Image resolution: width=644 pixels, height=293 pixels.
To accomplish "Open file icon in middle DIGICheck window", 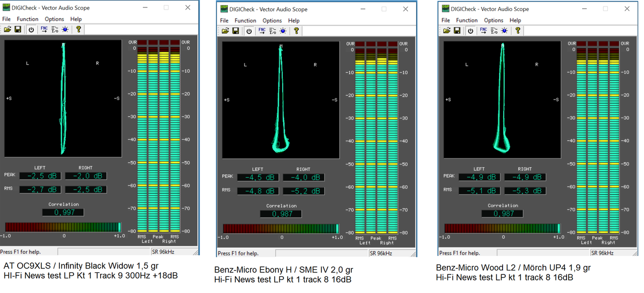I will click(x=226, y=31).
